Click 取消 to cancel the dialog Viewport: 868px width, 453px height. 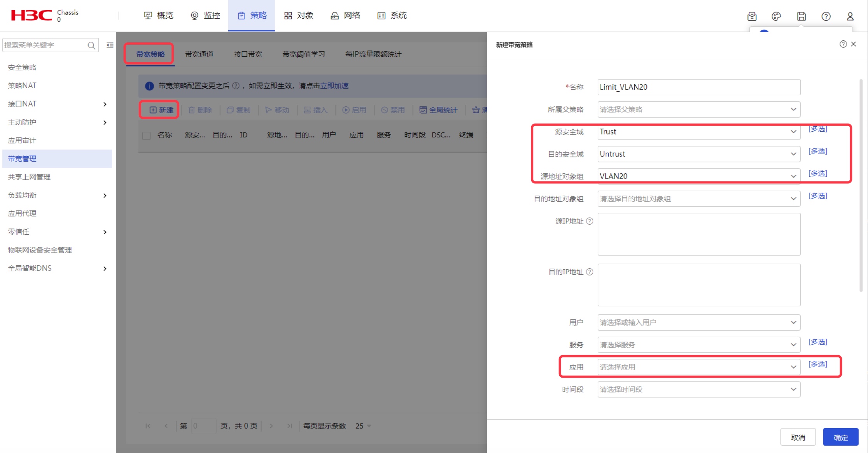point(798,437)
